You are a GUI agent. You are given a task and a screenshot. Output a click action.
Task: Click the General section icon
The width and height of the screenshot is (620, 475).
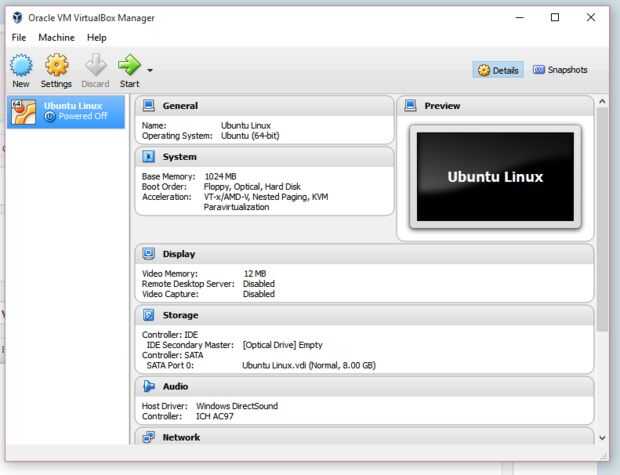tap(149, 106)
